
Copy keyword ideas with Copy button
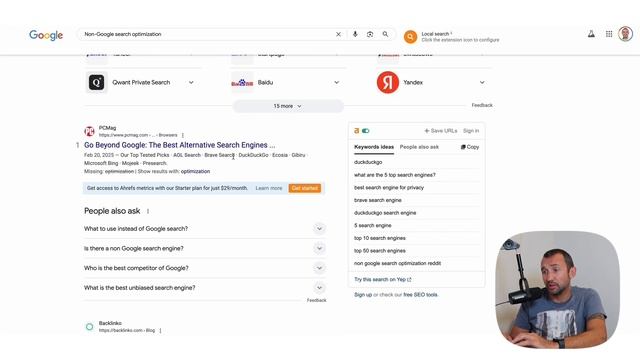(470, 147)
